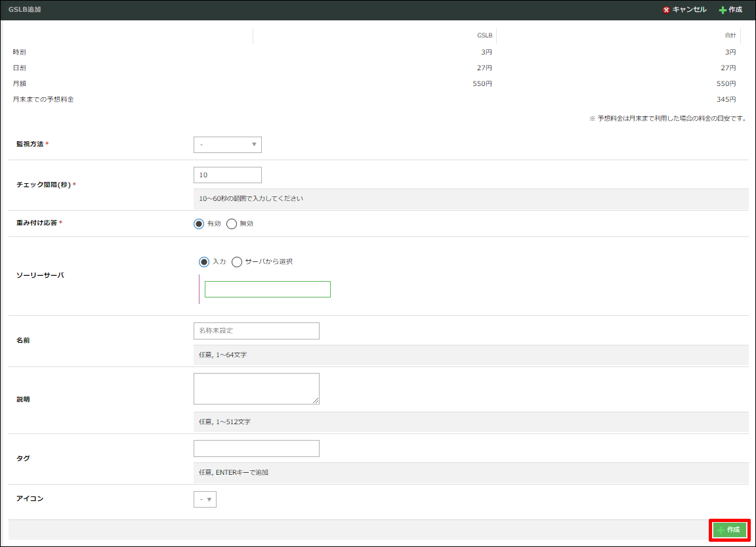Choose サーバから選択 for ソーリーサーバ
Viewport: 756px width, 547px height.
pyautogui.click(x=237, y=262)
